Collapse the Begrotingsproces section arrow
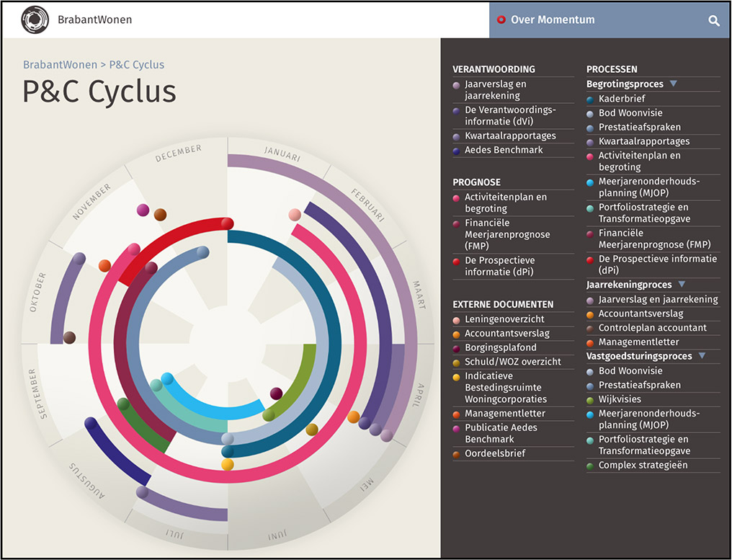This screenshot has width=732, height=560. 674,84
